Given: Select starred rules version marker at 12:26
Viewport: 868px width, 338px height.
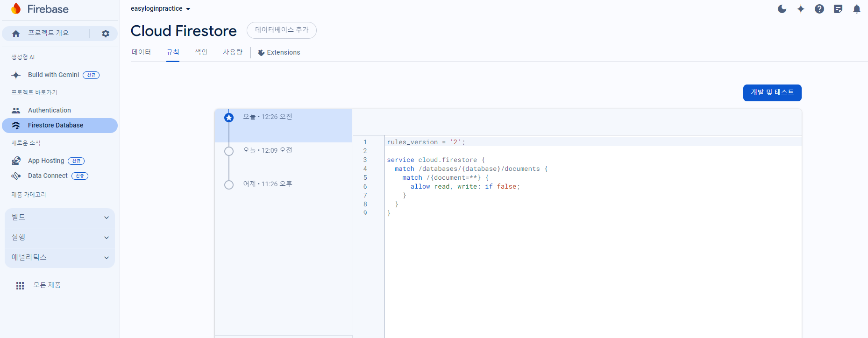Looking at the screenshot, I should (229, 118).
